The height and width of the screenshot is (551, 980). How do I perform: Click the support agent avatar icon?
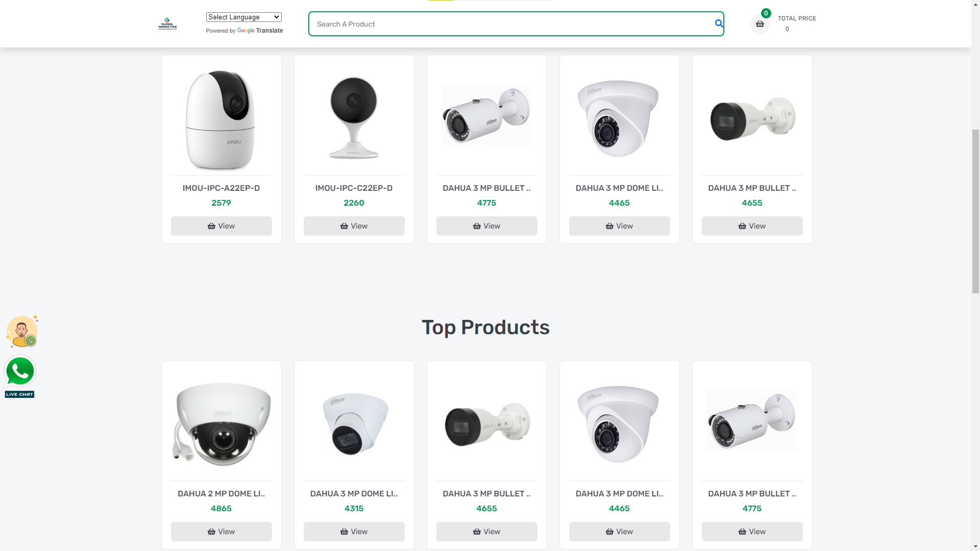(x=21, y=332)
